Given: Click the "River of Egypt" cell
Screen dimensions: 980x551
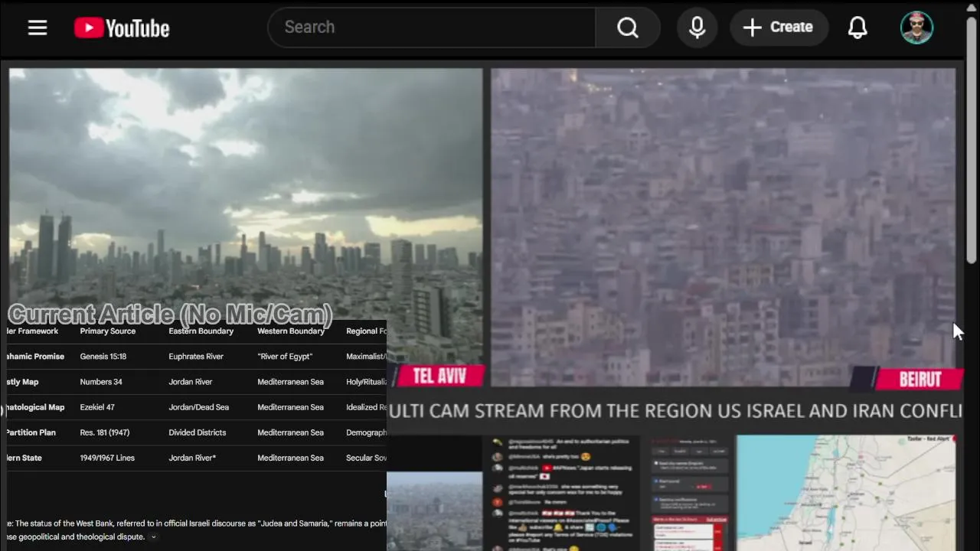Looking at the screenshot, I should (x=284, y=357).
